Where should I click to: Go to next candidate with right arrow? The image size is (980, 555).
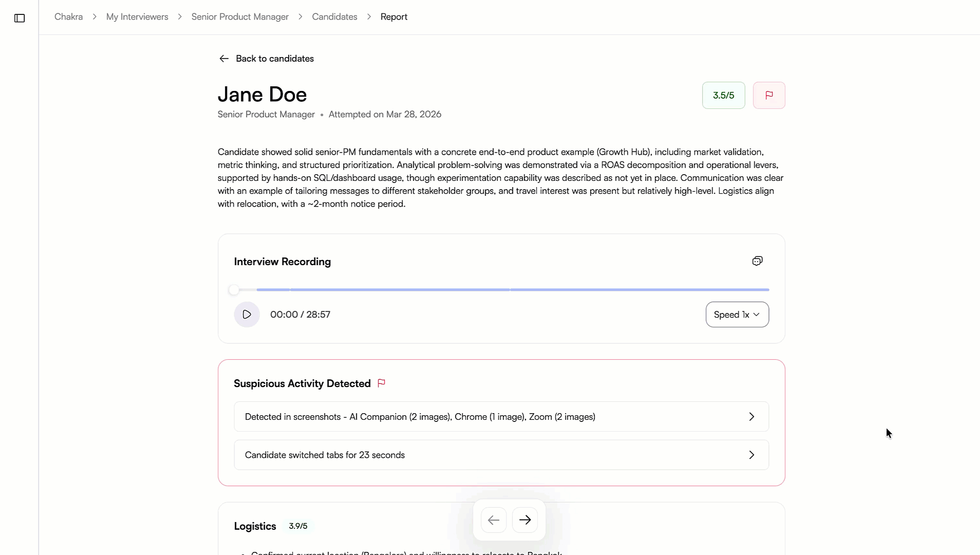point(525,520)
